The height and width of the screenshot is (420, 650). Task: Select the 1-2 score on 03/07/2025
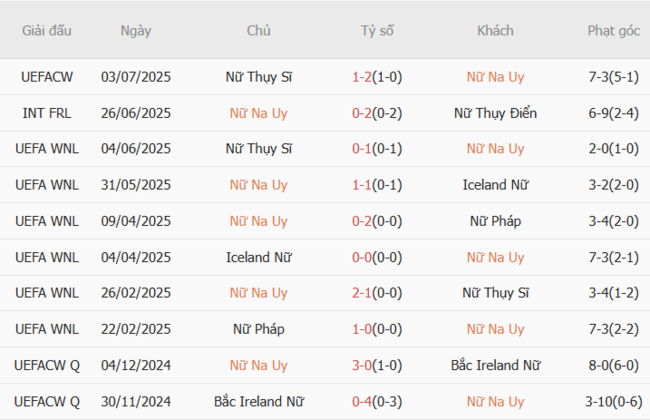(x=362, y=77)
